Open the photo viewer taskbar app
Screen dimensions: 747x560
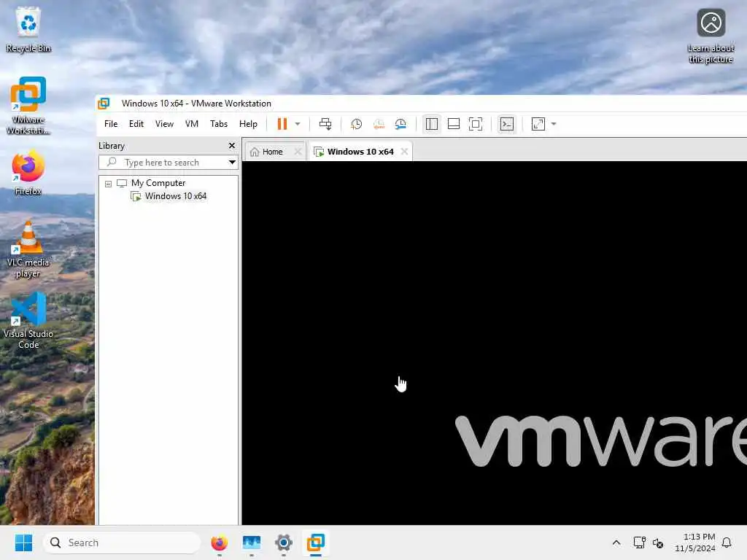pyautogui.click(x=252, y=542)
